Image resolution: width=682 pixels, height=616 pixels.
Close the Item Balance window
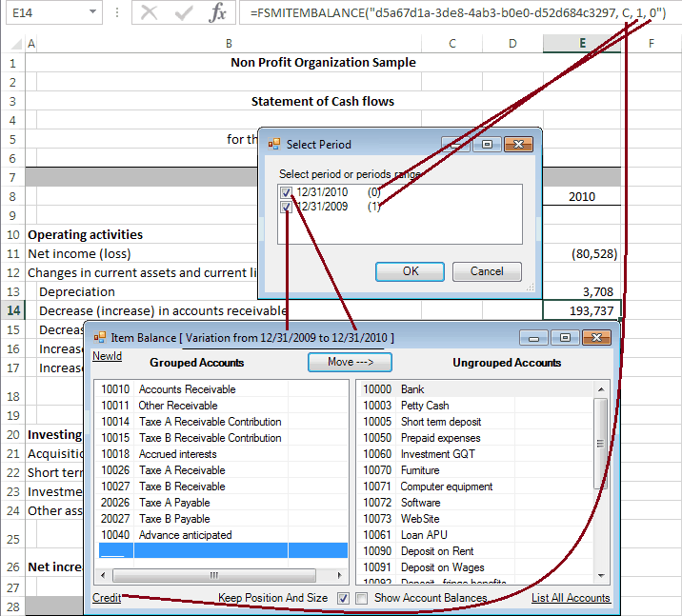[596, 338]
